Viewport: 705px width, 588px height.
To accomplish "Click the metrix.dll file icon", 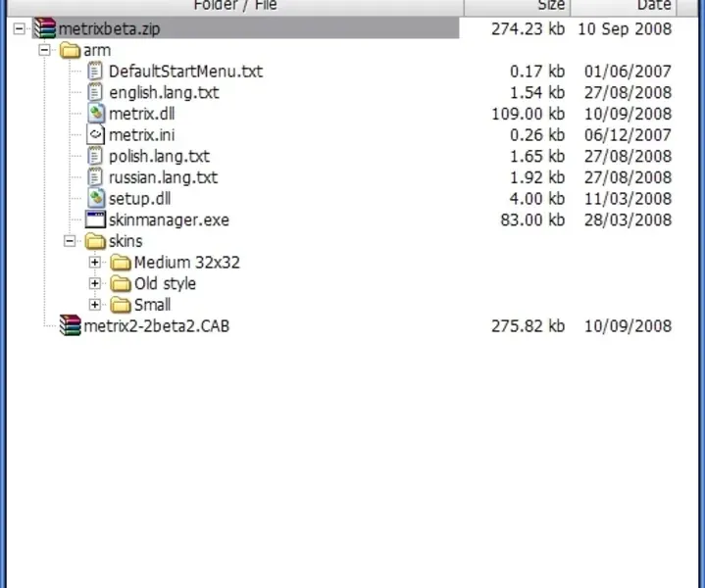I will click(x=96, y=114).
